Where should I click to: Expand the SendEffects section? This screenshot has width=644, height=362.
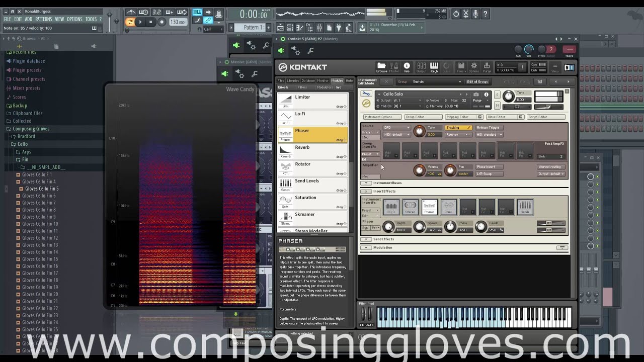366,239
